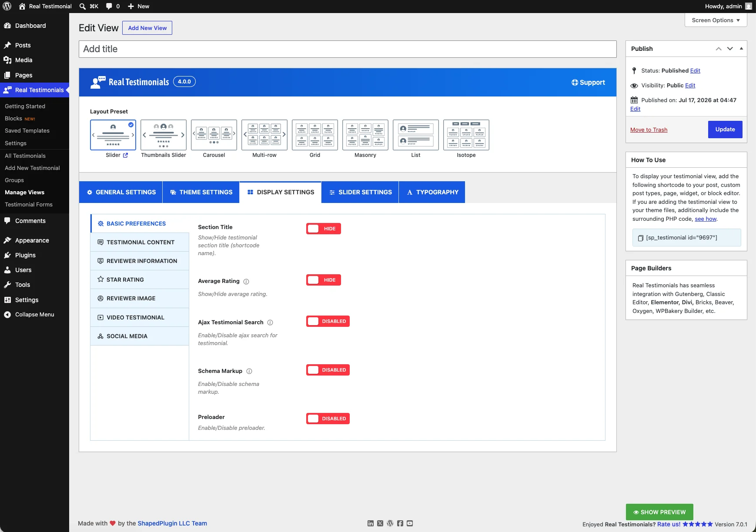Screen dimensions: 756x532
Task: Open the Support link
Action: (588, 82)
